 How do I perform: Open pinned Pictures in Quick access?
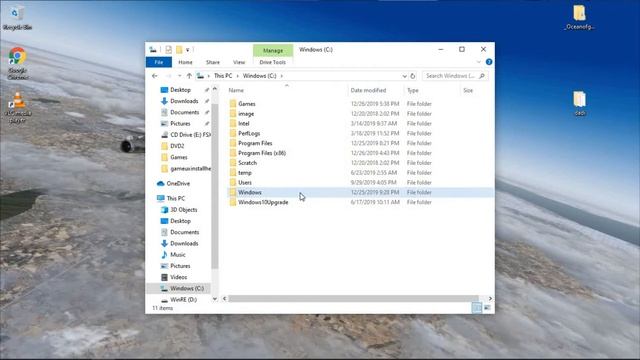point(180,123)
